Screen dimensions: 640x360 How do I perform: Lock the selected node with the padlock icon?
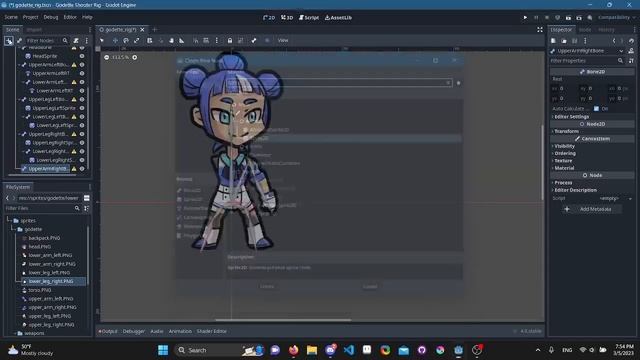tap(230, 40)
